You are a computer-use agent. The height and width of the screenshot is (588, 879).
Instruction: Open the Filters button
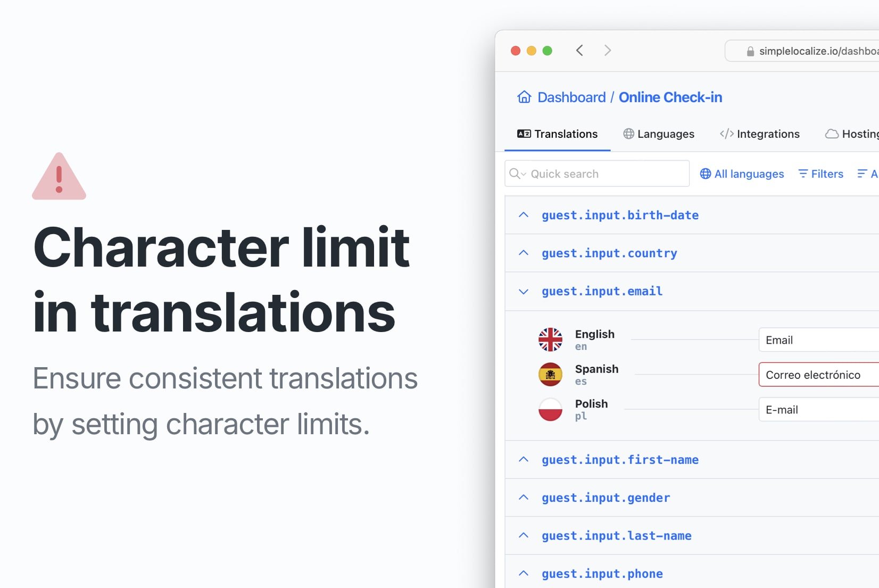click(x=821, y=174)
